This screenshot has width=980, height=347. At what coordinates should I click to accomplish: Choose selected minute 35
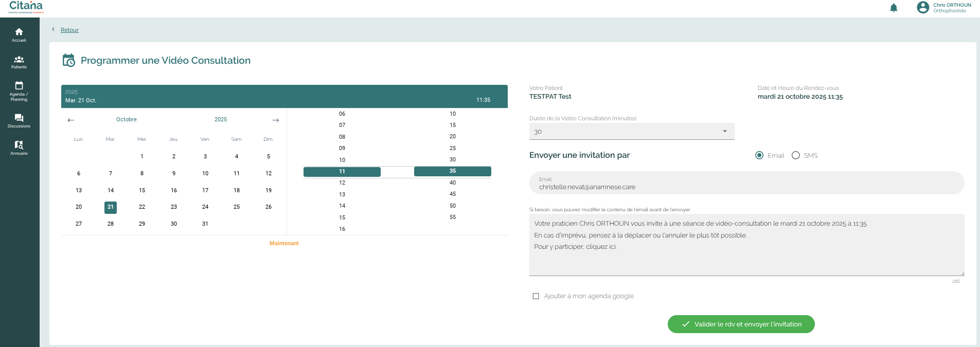(x=453, y=171)
